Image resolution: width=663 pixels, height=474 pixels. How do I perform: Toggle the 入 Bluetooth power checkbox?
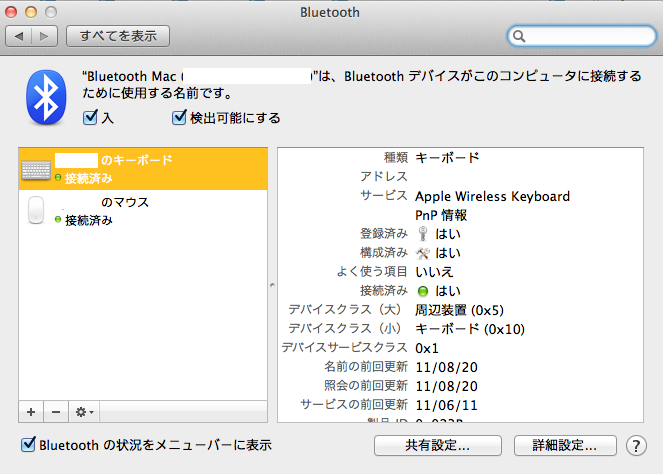point(90,118)
